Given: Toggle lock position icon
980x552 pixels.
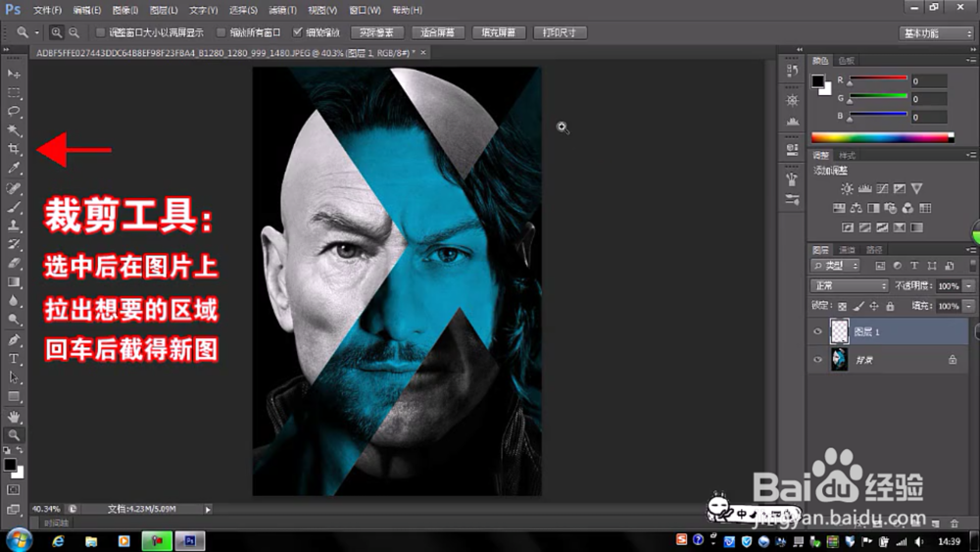Looking at the screenshot, I should click(x=874, y=306).
